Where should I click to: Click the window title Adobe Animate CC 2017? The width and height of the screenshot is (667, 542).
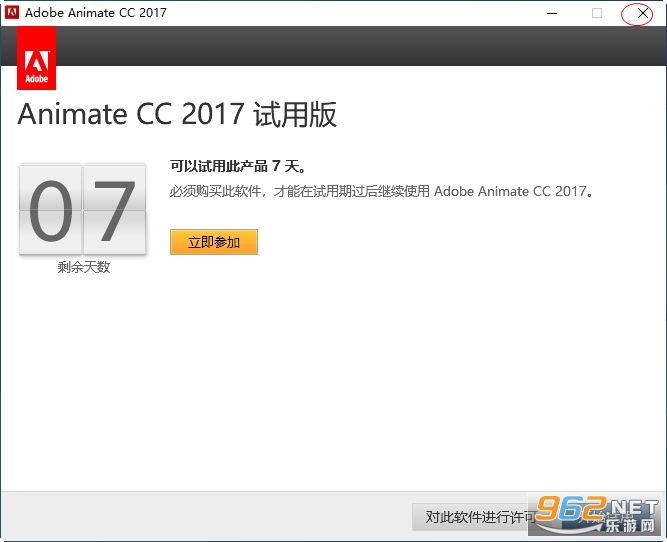tap(96, 13)
